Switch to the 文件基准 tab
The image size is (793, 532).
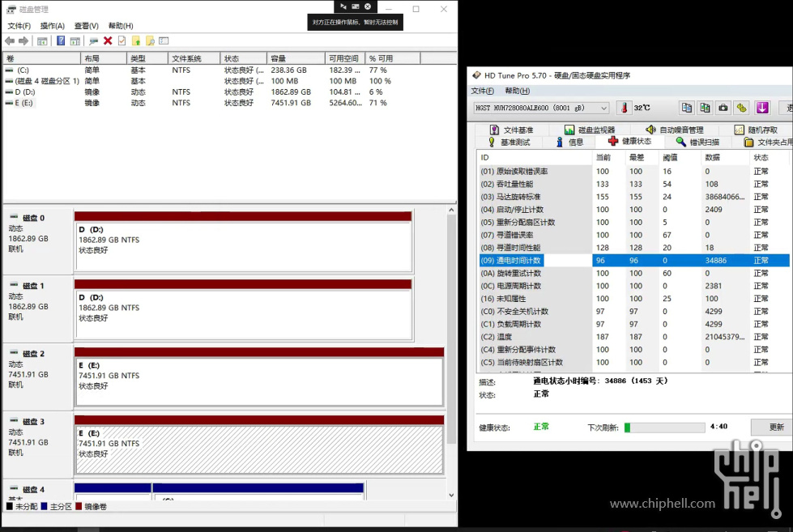[x=512, y=130]
